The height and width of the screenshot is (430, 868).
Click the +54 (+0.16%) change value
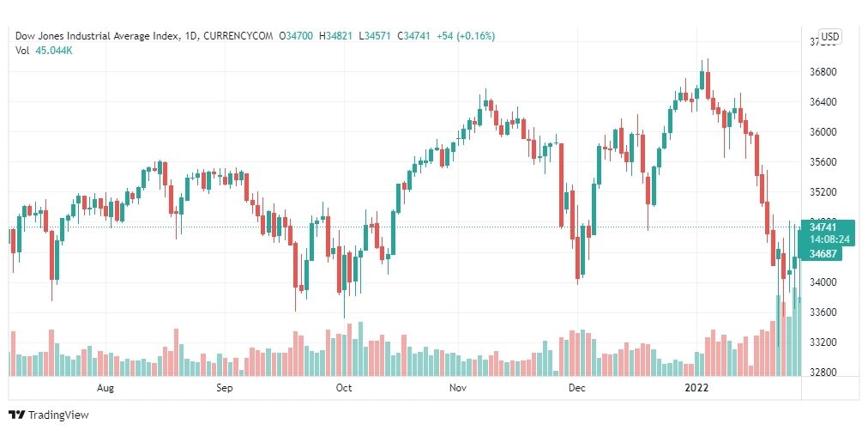click(x=466, y=36)
